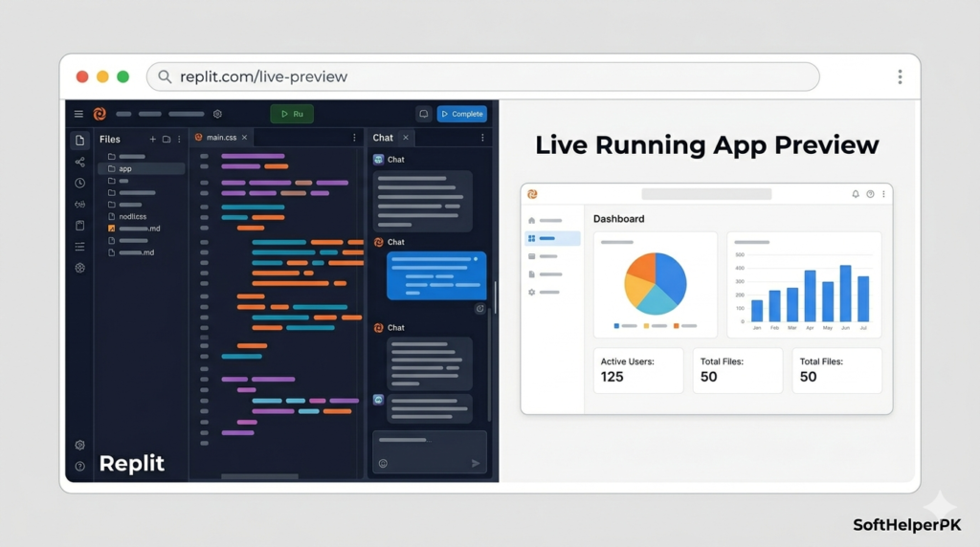
Task: Click the blue Complete button
Action: point(462,114)
